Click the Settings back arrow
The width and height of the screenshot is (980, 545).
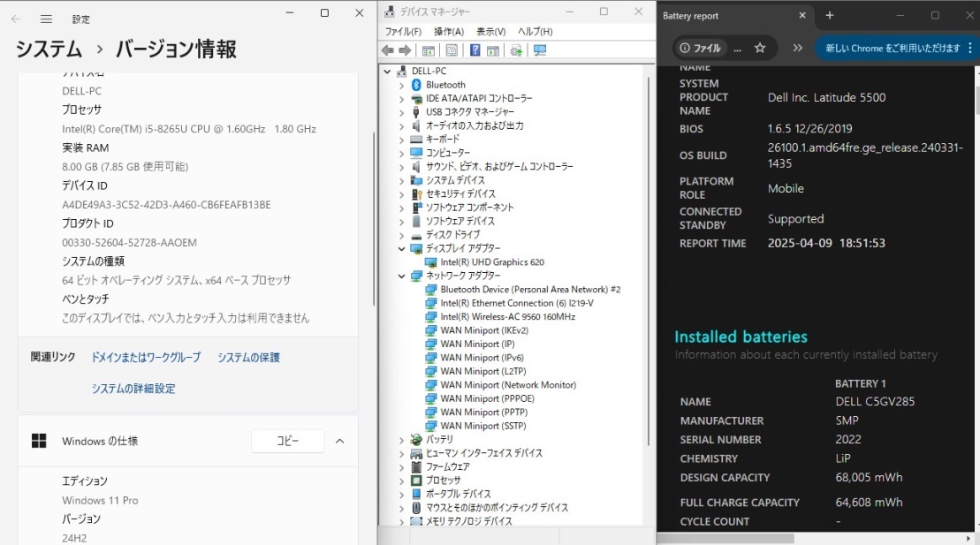[16, 19]
